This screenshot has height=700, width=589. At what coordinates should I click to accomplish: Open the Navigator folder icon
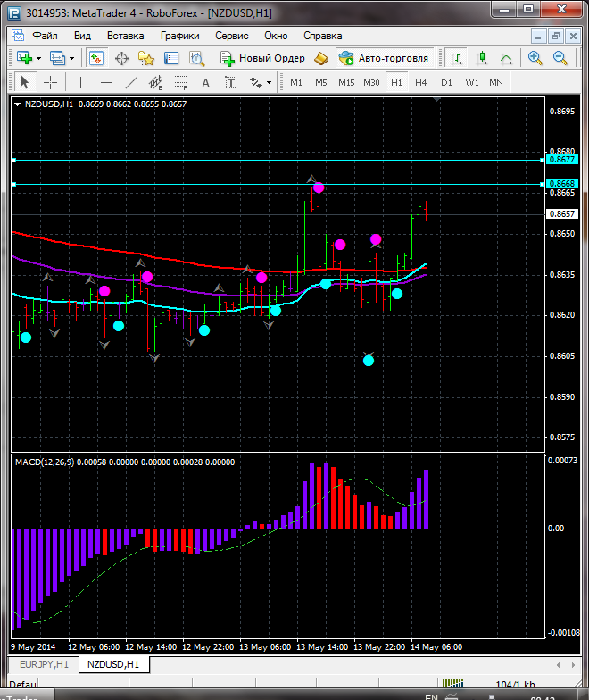pyautogui.click(x=145, y=58)
